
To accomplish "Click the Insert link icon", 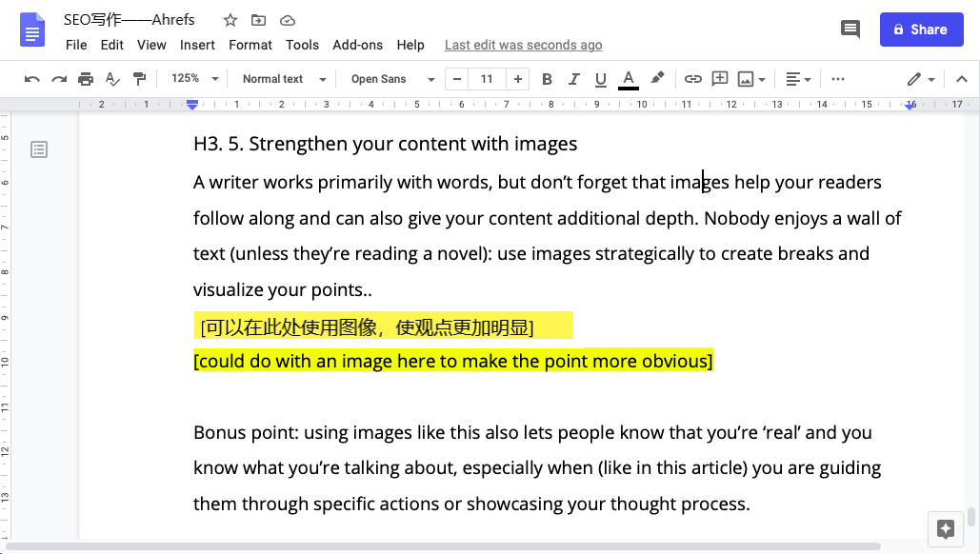I will click(693, 79).
